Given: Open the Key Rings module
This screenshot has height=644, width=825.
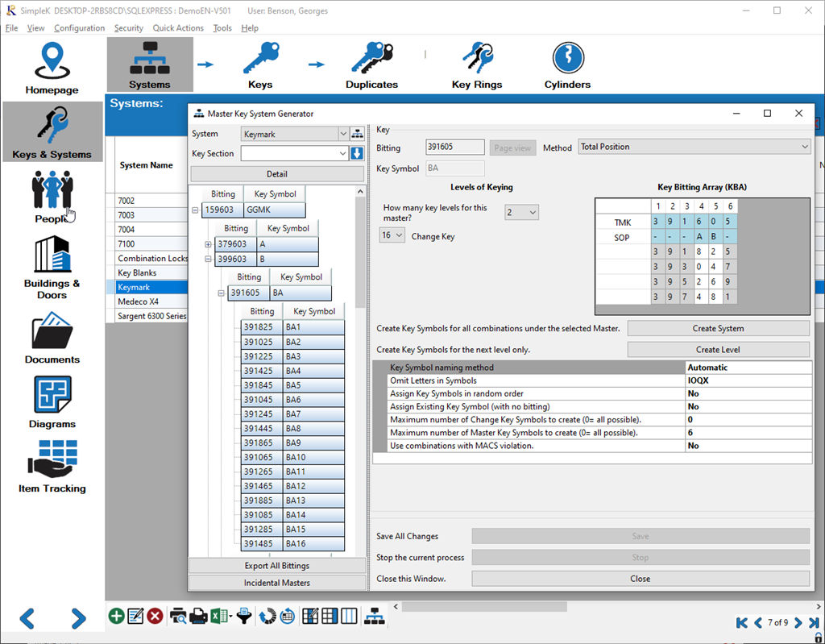Looking at the screenshot, I should click(x=476, y=64).
